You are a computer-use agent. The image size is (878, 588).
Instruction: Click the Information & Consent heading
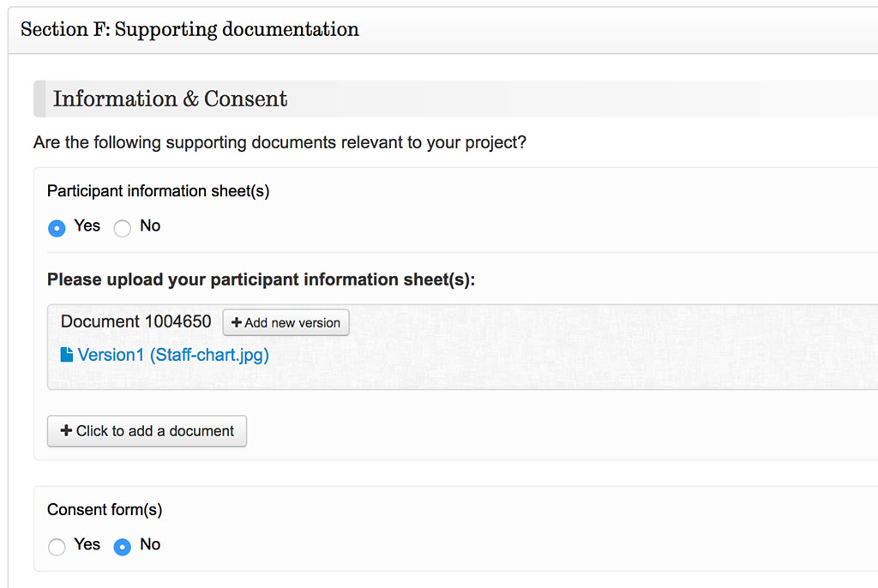point(171,99)
